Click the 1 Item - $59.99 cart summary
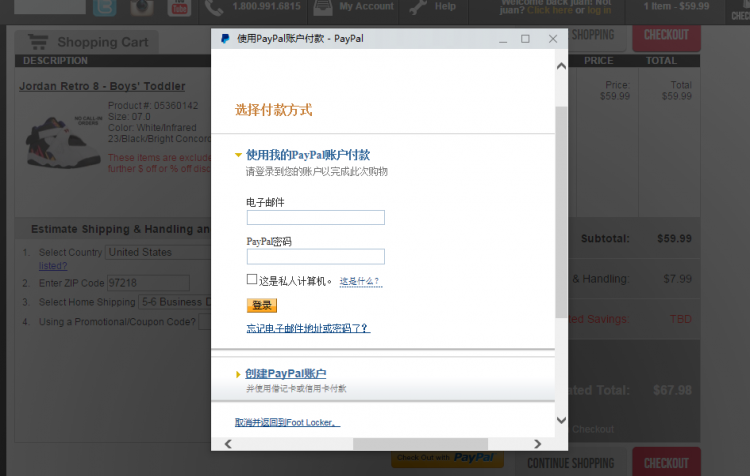This screenshot has height=476, width=750. click(x=676, y=6)
